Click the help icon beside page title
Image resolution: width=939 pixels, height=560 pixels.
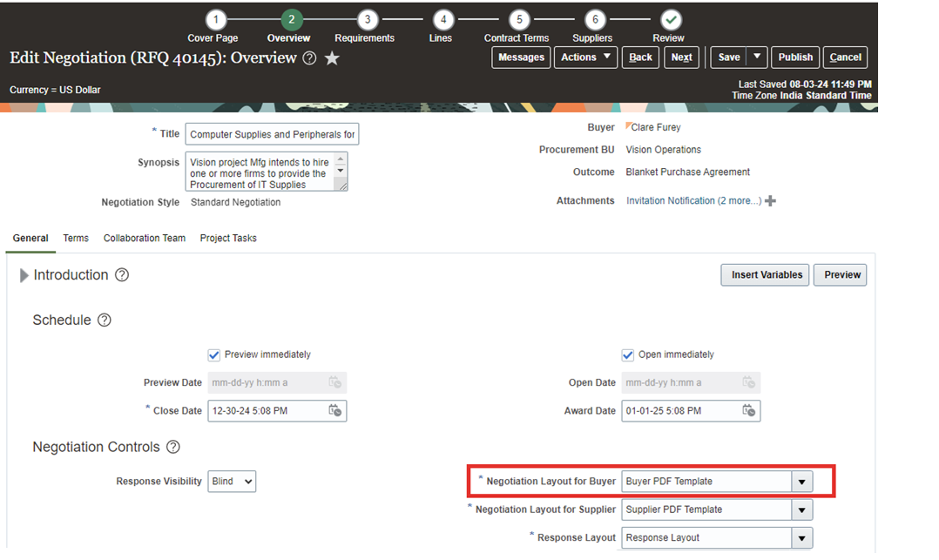309,58
